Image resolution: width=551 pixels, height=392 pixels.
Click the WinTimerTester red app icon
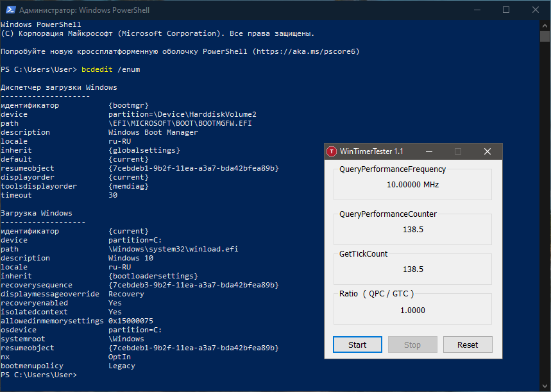coord(332,151)
